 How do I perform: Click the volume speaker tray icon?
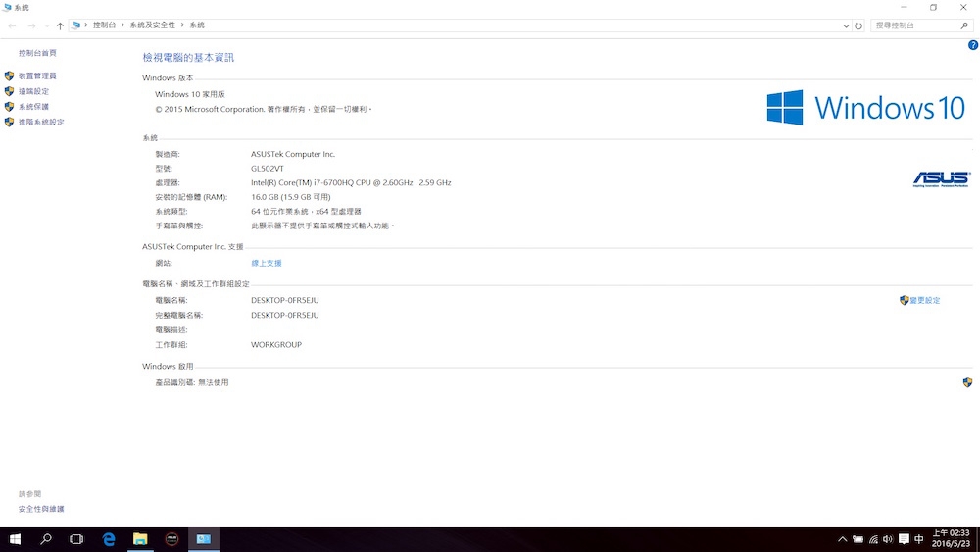[888, 539]
